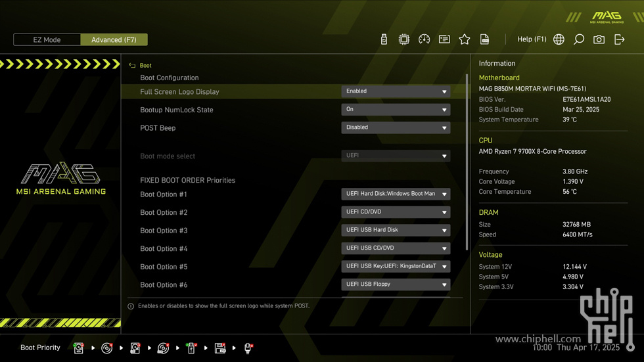Open Bootup NumLock State dropdown
Screen dimensions: 644x362
(396, 110)
